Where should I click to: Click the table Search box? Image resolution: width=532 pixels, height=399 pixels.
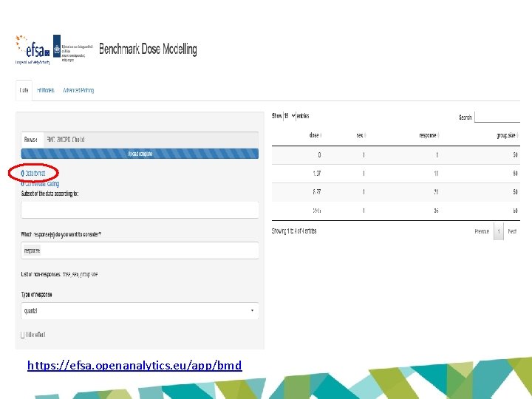tap(497, 117)
